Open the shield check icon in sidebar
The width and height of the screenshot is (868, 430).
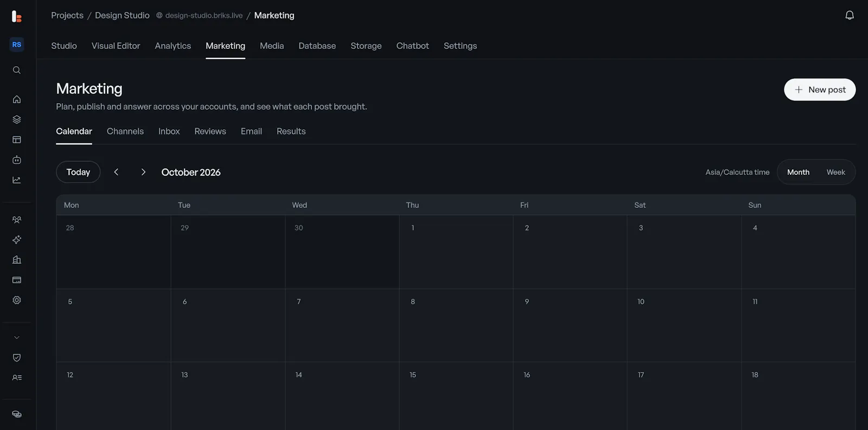click(x=17, y=357)
